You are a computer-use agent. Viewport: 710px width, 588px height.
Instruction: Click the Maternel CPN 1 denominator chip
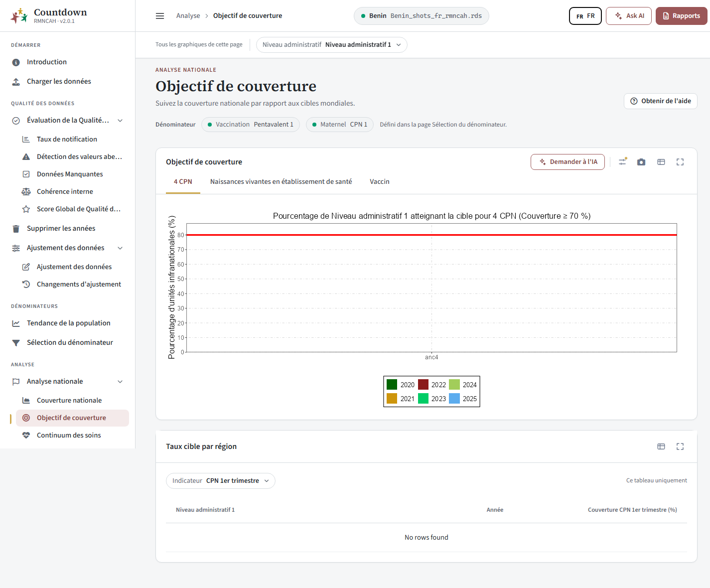(340, 125)
